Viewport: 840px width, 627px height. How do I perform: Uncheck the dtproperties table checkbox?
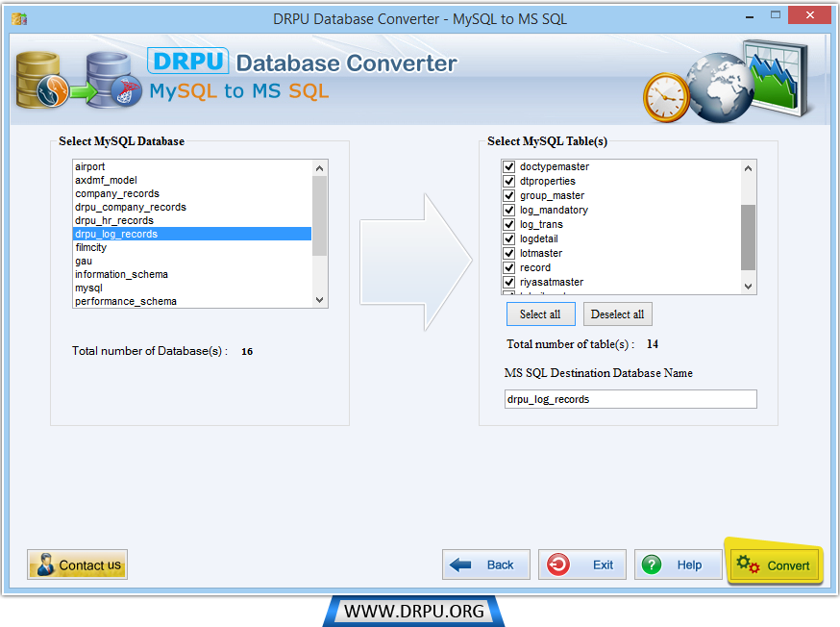click(509, 181)
